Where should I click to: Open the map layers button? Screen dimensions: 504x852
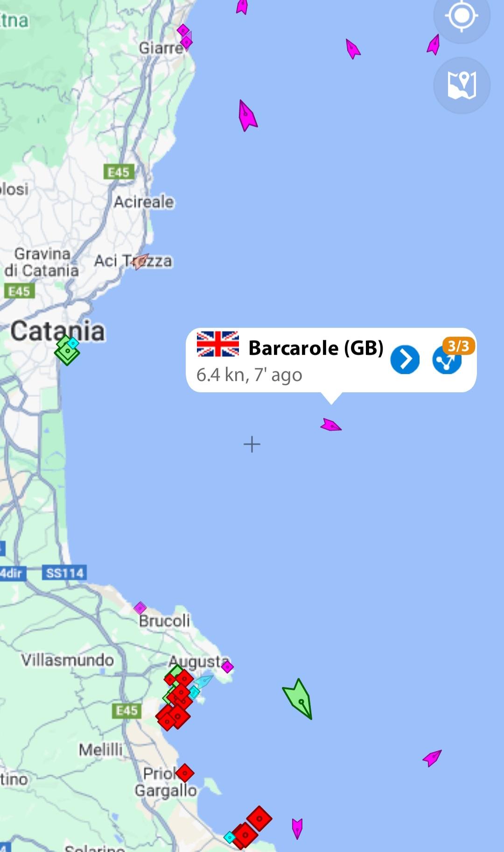(462, 85)
